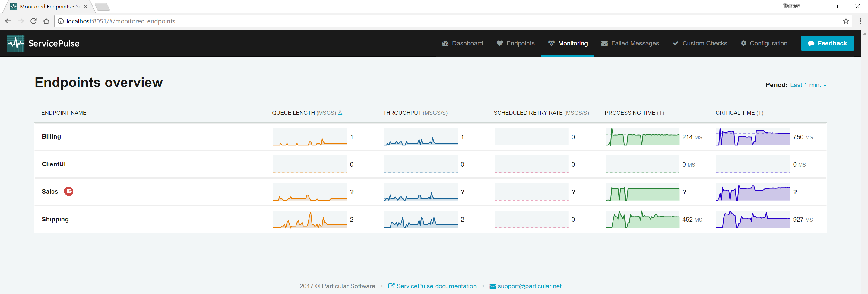This screenshot has width=868, height=294.
Task: Click the ClientUI throughput graph
Action: [x=420, y=164]
